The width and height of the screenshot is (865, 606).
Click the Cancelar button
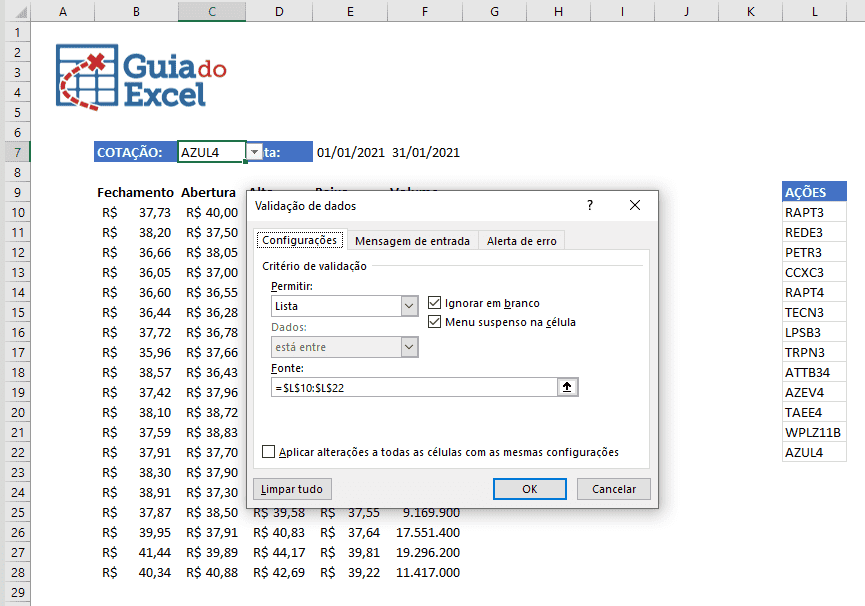(614, 489)
